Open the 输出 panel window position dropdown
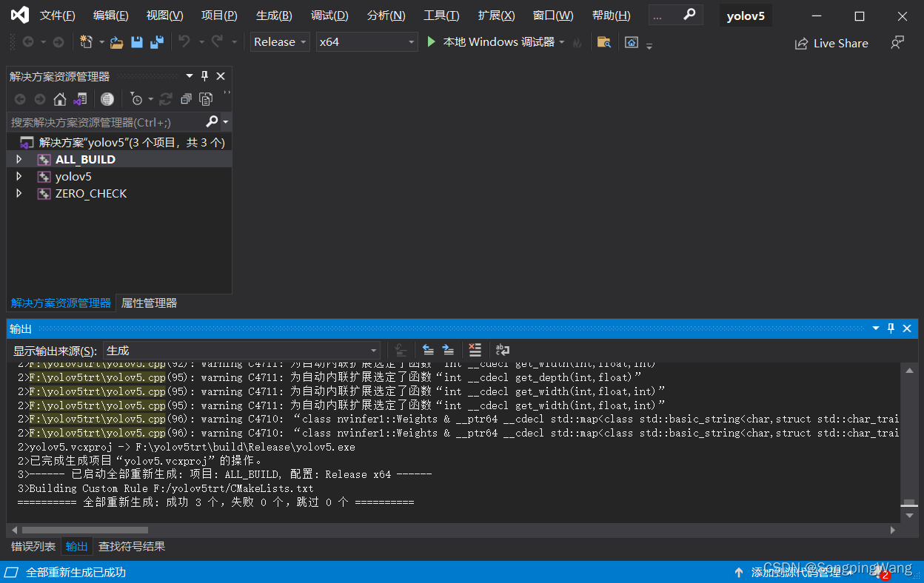 tap(876, 328)
